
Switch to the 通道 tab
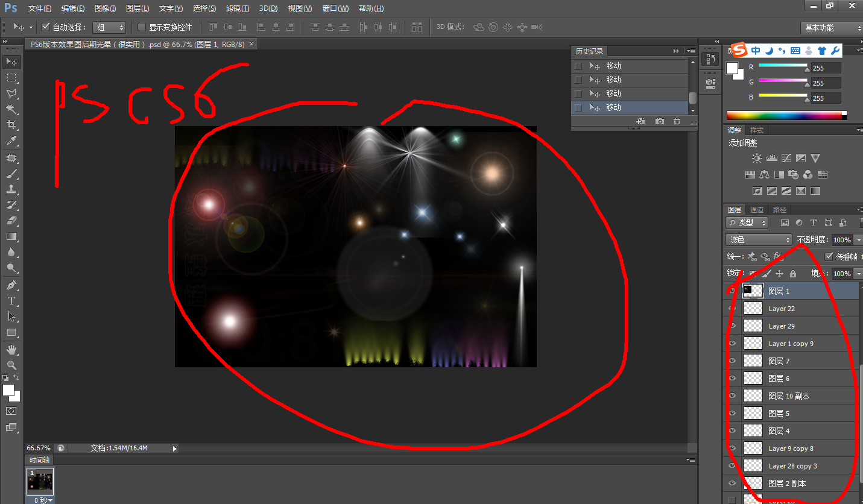tap(757, 210)
